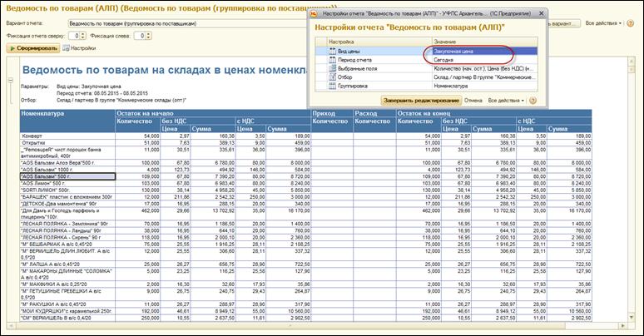644x336 pixels.
Task: Select "AOS Бальзам Алоэ Вера" 500 г. cell
Action: [x=67, y=163]
